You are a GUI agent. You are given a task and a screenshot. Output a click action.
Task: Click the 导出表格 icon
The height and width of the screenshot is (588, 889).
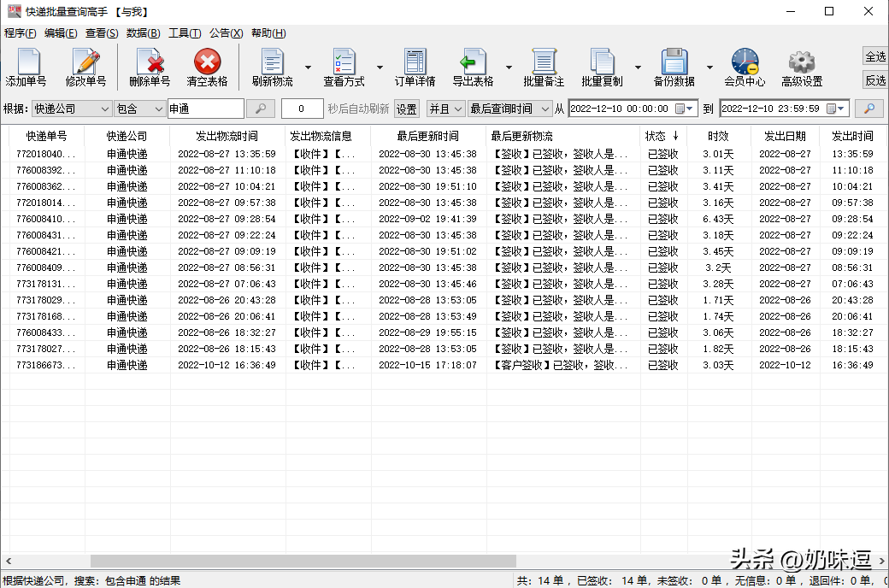click(473, 62)
